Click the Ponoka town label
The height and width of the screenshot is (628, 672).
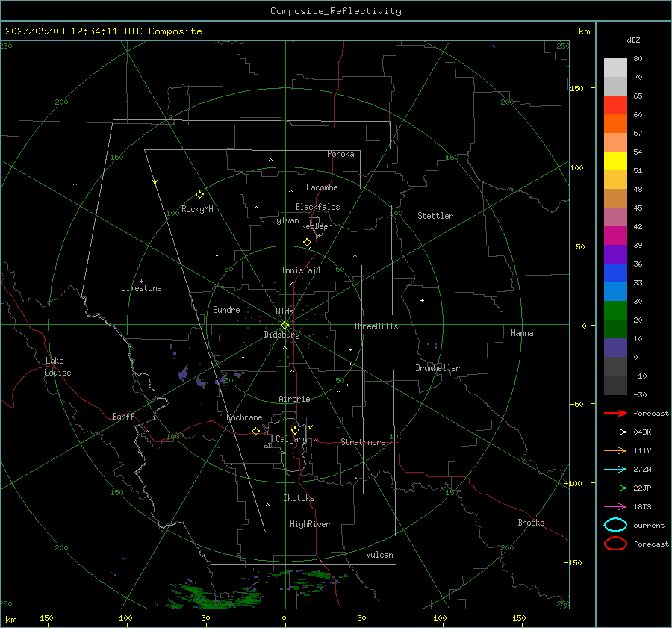[x=340, y=154]
